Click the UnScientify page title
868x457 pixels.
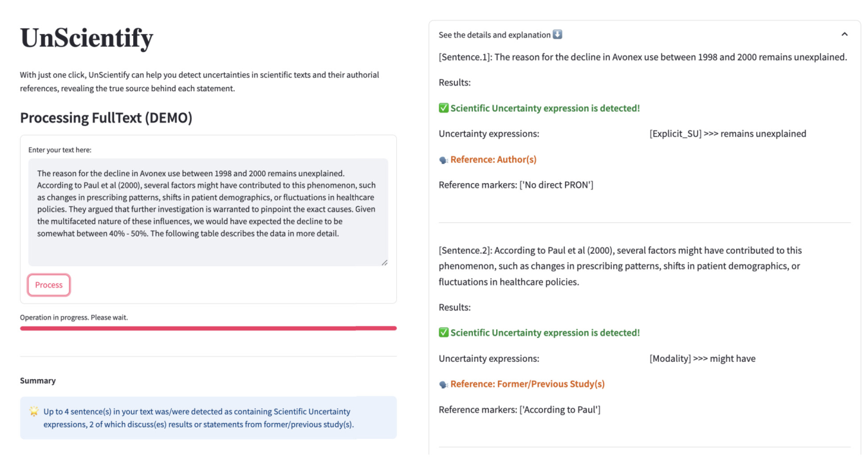click(87, 39)
